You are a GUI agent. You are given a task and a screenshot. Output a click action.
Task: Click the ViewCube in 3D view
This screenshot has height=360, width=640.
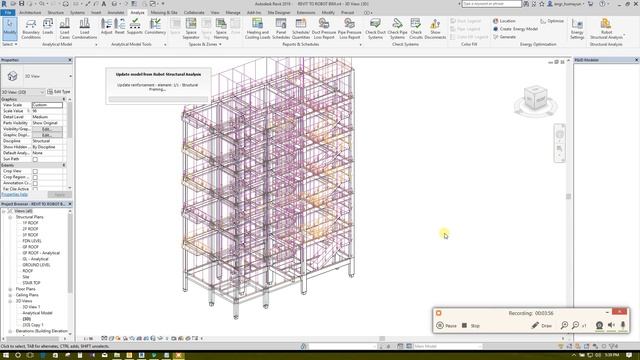coord(535,98)
